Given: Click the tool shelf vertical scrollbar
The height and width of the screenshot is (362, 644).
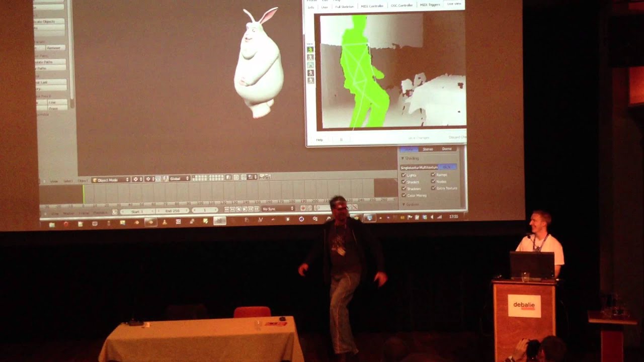Looking at the screenshot, I should tap(71, 53).
